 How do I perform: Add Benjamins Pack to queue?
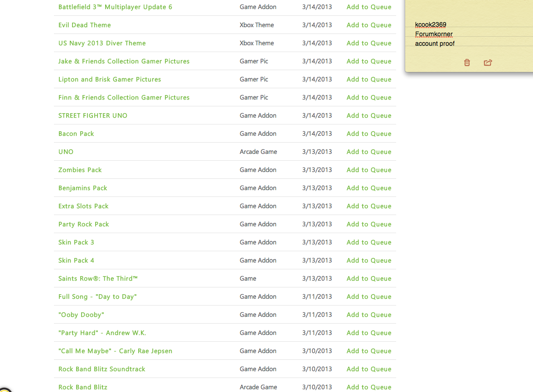click(369, 188)
